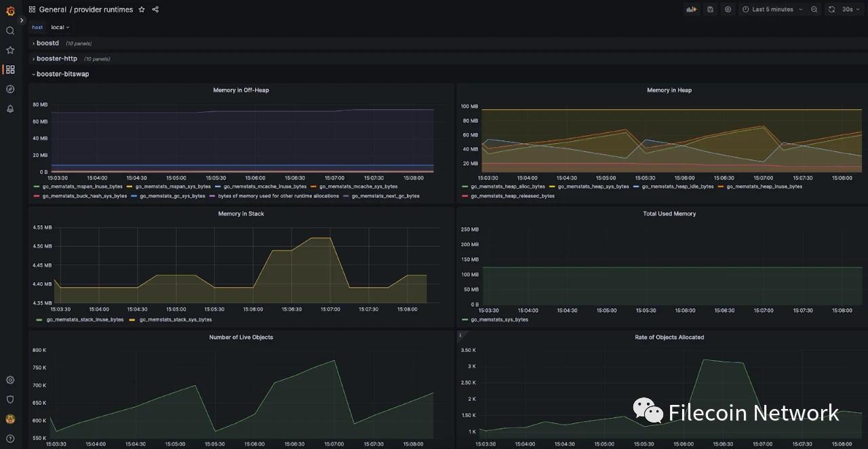Click the 100 MB axis label in Memory in Heap
The width and height of the screenshot is (868, 449).
(469, 106)
